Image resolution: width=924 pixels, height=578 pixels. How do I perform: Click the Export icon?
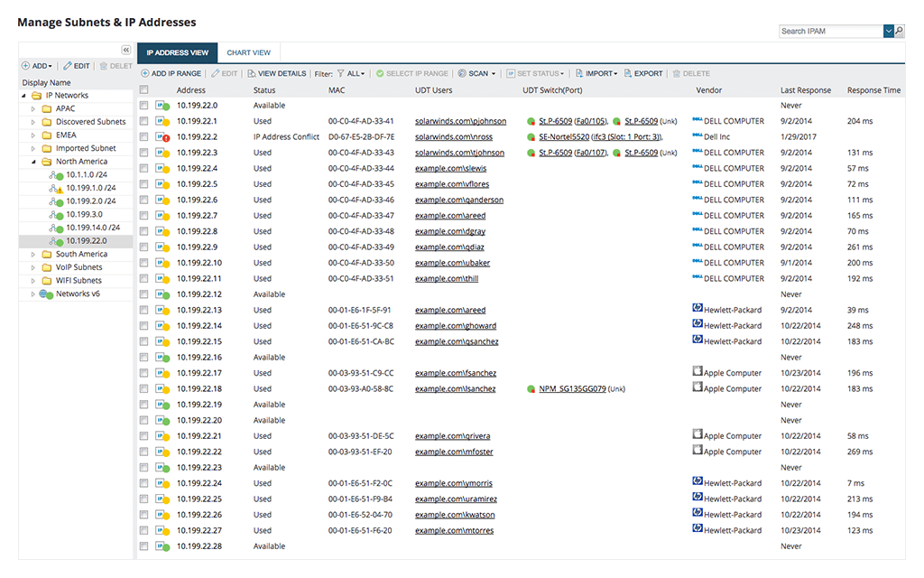643,73
